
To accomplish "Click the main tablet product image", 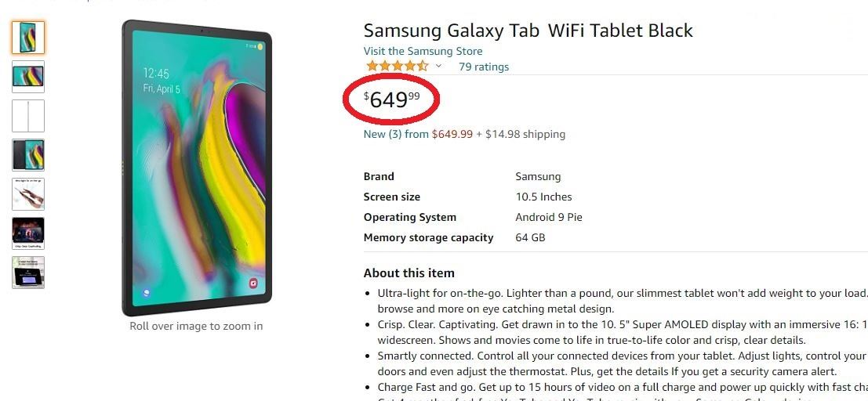I will 197,168.
